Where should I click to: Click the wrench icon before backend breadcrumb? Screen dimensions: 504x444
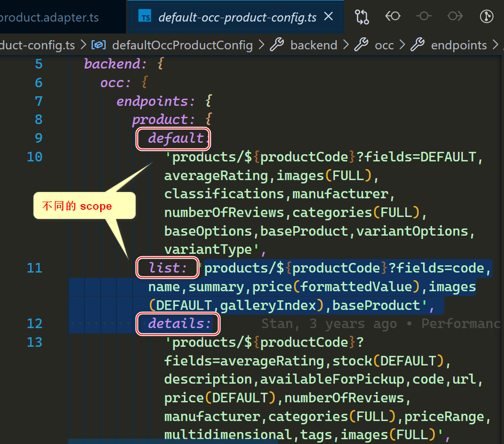[277, 45]
